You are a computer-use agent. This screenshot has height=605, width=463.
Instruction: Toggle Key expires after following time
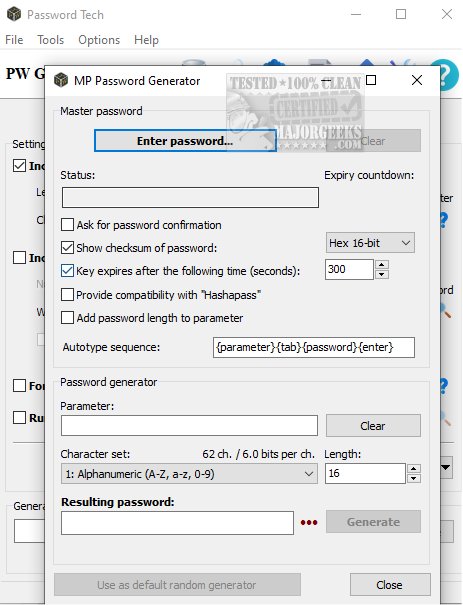[68, 271]
